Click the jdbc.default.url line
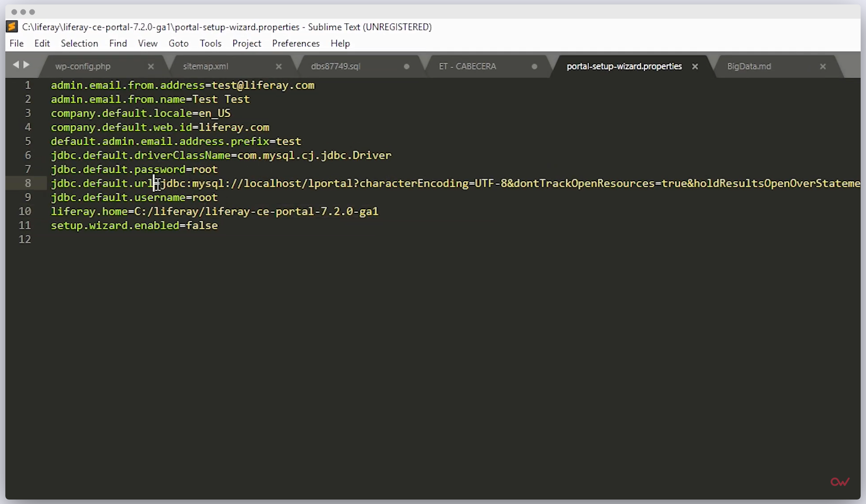Image resolution: width=866 pixels, height=504 pixels. (x=455, y=183)
